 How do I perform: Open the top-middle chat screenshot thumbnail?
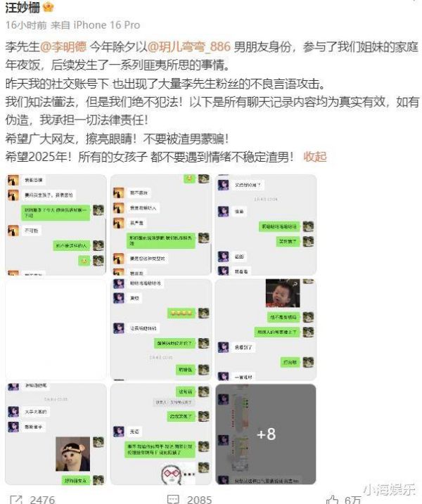pyautogui.click(x=161, y=225)
